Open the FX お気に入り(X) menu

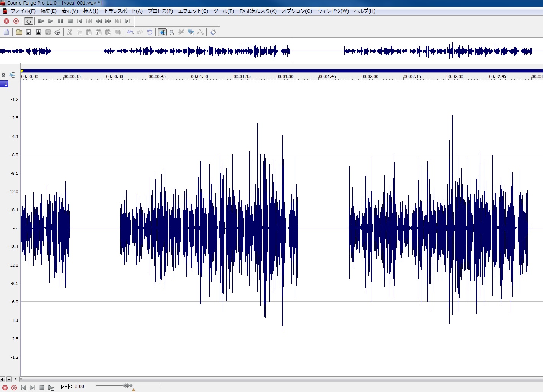pos(258,11)
